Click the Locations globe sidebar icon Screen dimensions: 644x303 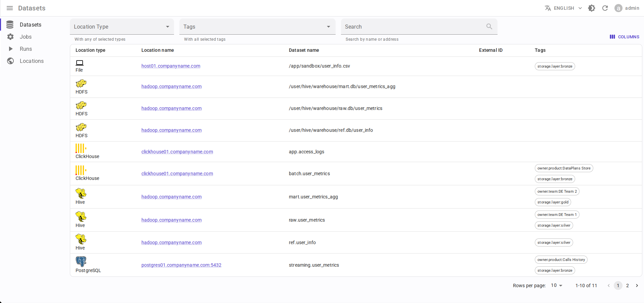coord(10,61)
